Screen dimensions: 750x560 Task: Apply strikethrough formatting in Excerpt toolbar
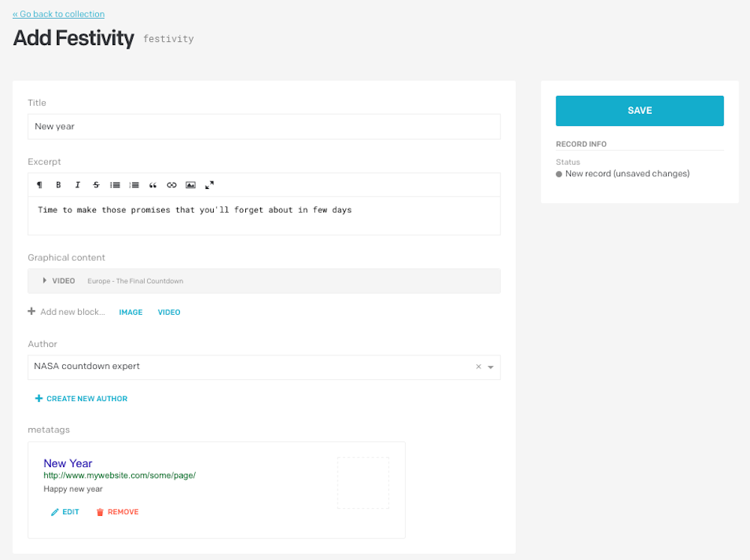[96, 185]
